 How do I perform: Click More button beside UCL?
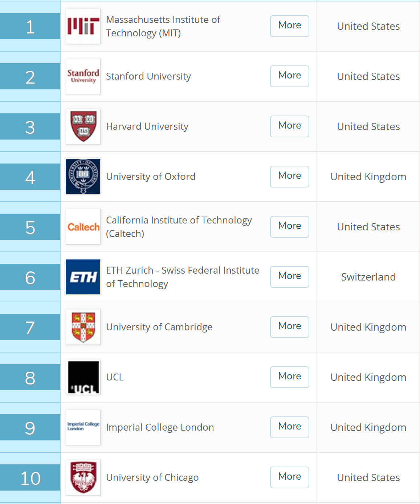coord(290,377)
